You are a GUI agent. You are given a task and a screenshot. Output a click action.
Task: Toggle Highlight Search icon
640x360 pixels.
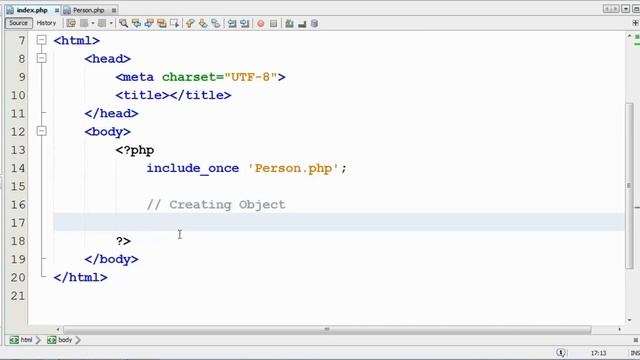pos(162,23)
